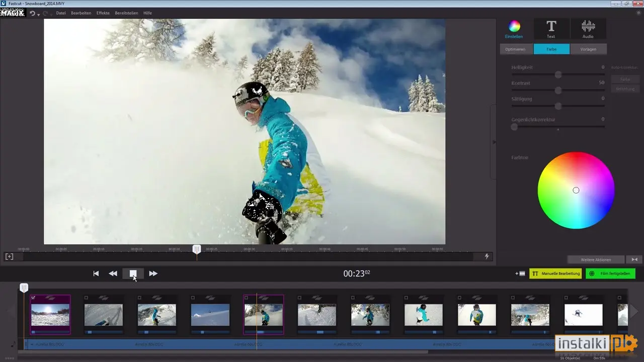Jump to start with skip-back button
This screenshot has height=362, width=644.
(x=96, y=274)
